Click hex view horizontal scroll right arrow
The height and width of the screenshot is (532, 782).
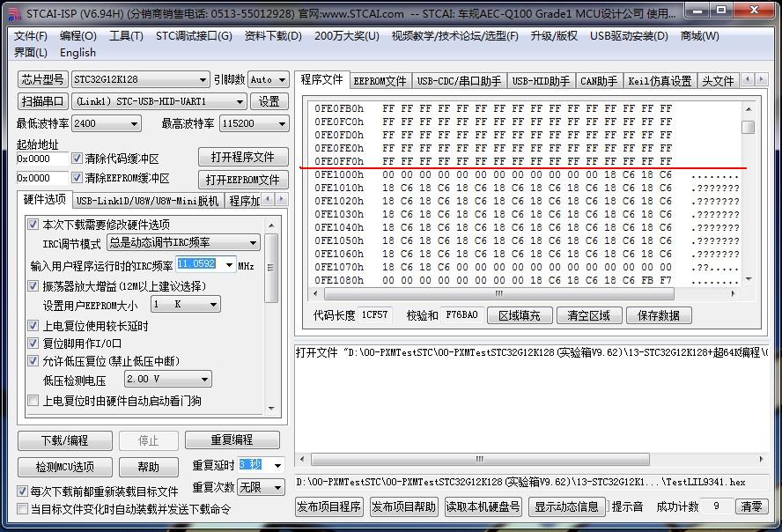click(733, 293)
